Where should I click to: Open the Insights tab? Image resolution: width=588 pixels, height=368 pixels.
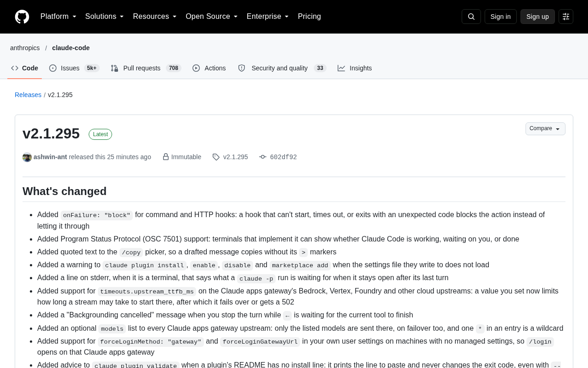tap(355, 68)
